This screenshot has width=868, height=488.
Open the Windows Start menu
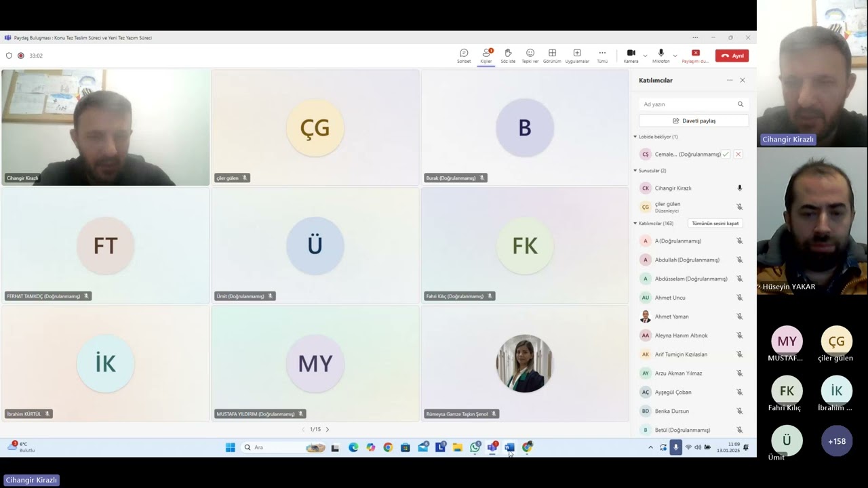pos(230,447)
